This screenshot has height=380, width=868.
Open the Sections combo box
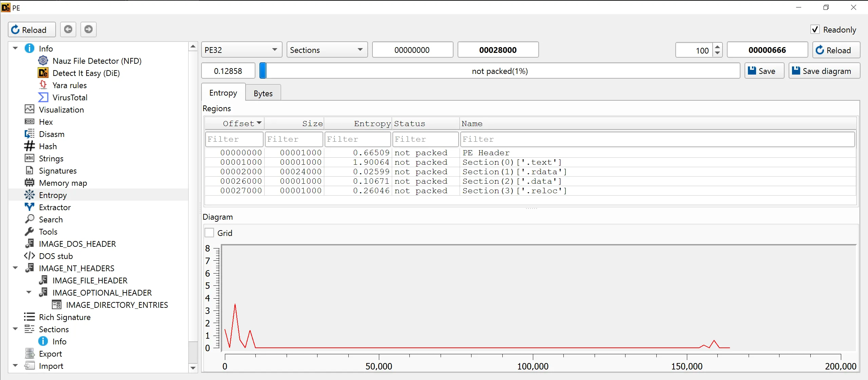[327, 50]
